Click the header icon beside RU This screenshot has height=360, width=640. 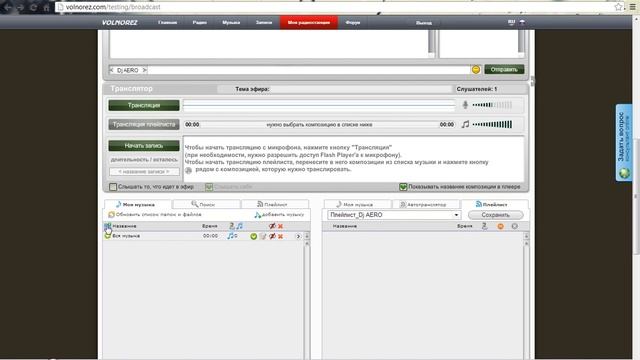[522, 22]
